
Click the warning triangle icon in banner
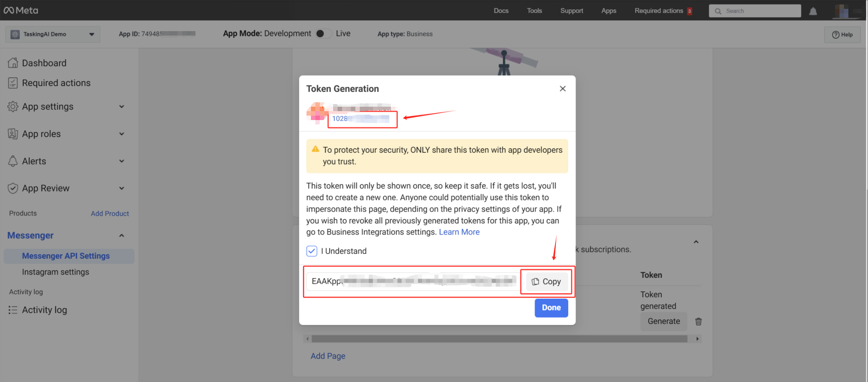pos(315,149)
